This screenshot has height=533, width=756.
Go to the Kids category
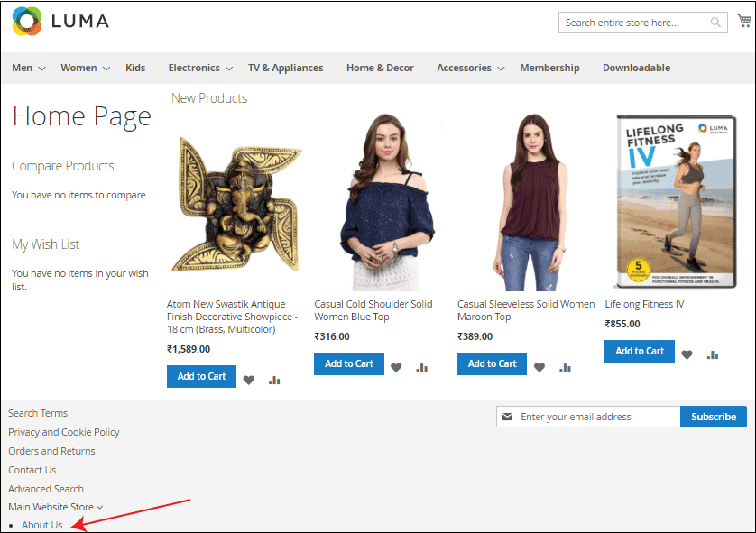coord(135,68)
